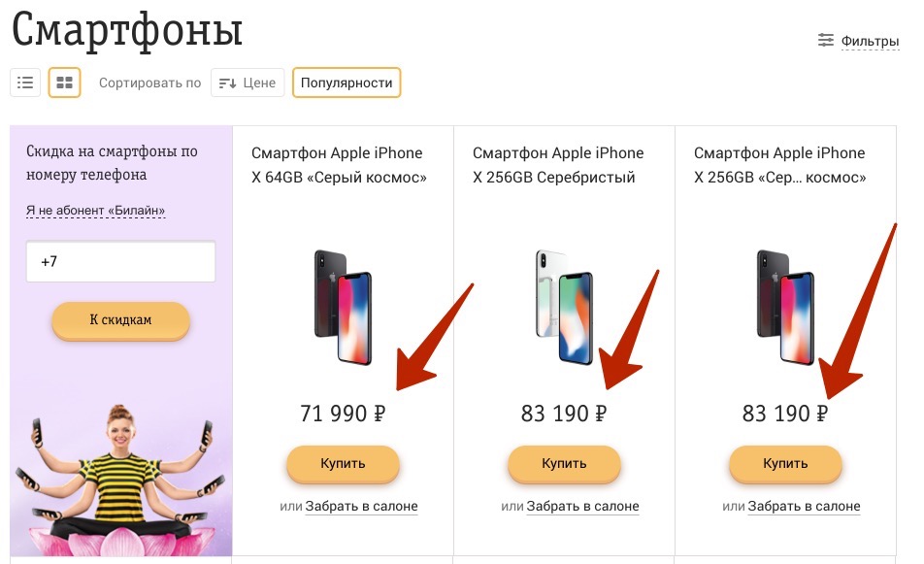The width and height of the screenshot is (924, 564).
Task: Open iPhone X 256GB «Сер… космос» title
Action: (x=780, y=165)
